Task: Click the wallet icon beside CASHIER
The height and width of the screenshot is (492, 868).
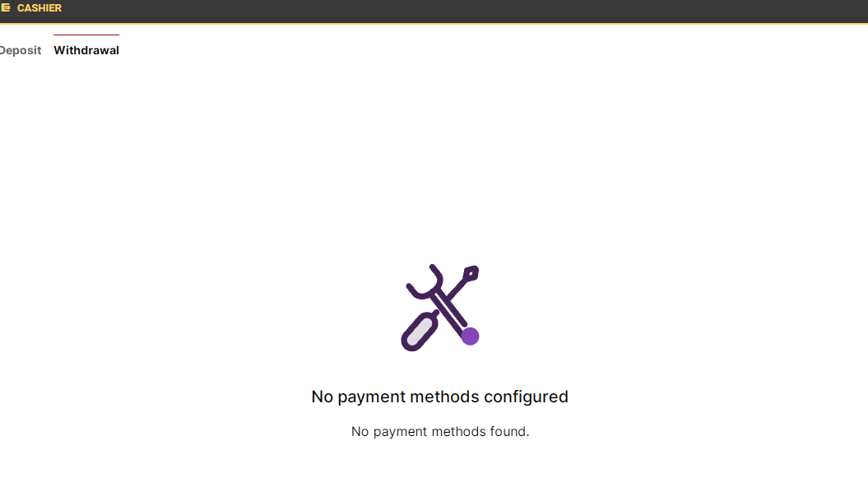Action: pyautogui.click(x=6, y=7)
